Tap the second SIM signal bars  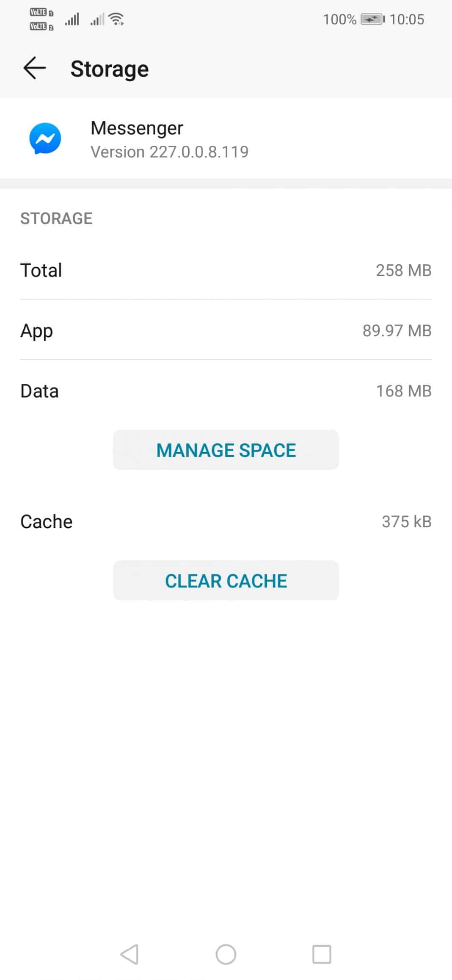[97, 19]
